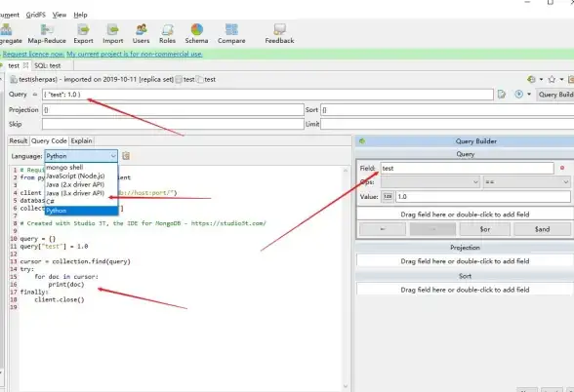Open the Help menu
The width and height of the screenshot is (574, 392).
[80, 15]
